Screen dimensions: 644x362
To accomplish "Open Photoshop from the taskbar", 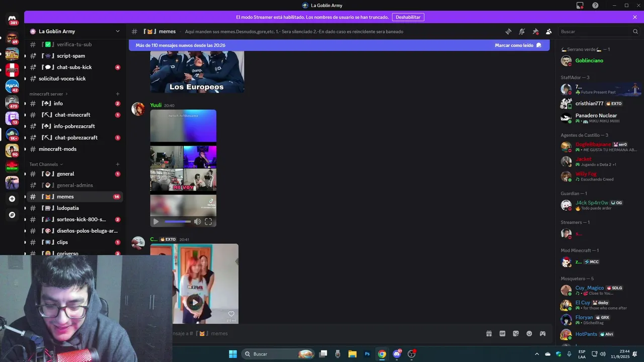I will point(367,354).
